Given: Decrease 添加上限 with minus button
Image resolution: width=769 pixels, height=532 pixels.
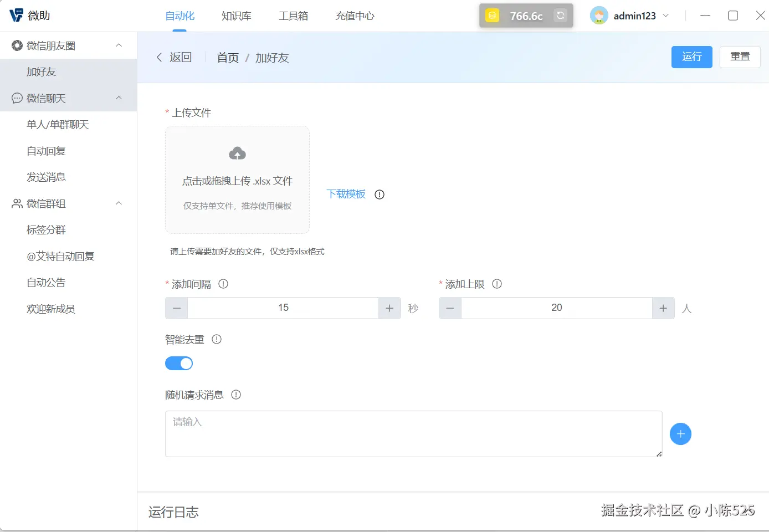Looking at the screenshot, I should 450,308.
